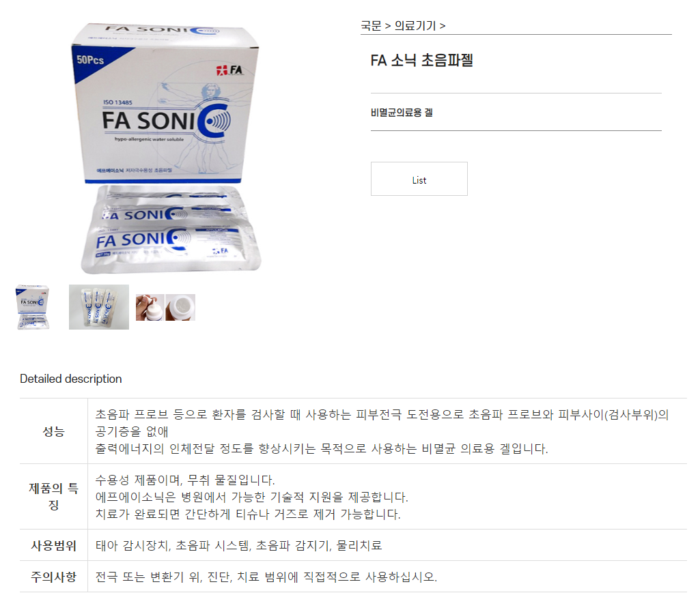Click the FA 소닉 초음파젤 product title

421,60
